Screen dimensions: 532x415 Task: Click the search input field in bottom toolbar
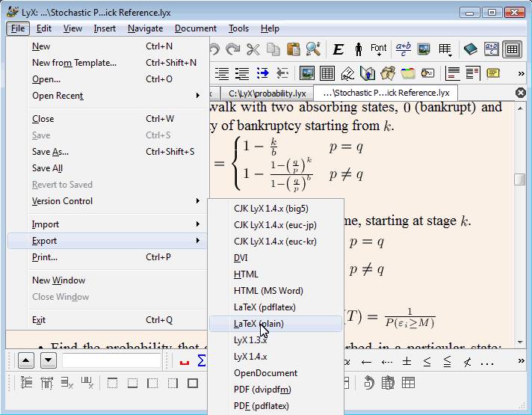tap(111, 360)
